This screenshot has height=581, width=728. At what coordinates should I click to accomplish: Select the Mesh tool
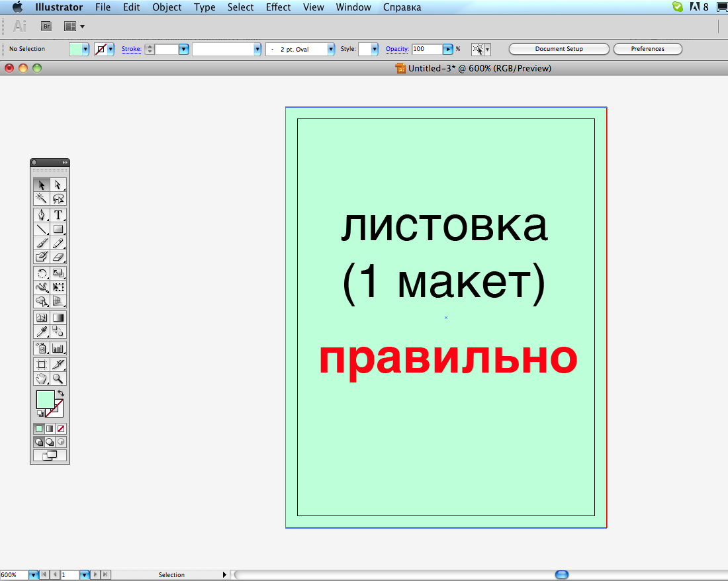[x=41, y=318]
